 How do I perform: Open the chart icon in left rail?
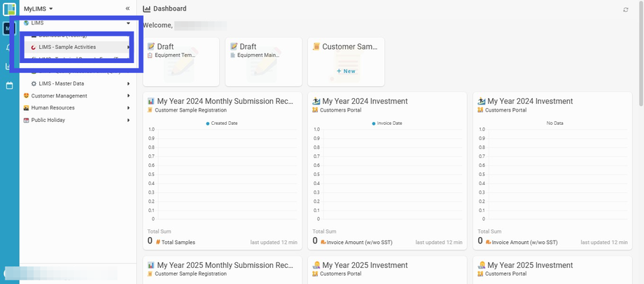tap(8, 67)
